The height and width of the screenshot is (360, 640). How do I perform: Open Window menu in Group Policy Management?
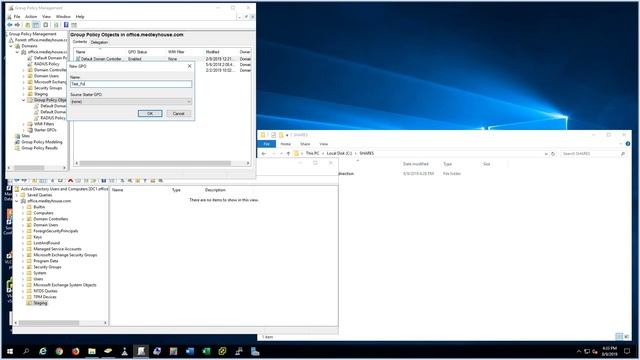point(63,17)
